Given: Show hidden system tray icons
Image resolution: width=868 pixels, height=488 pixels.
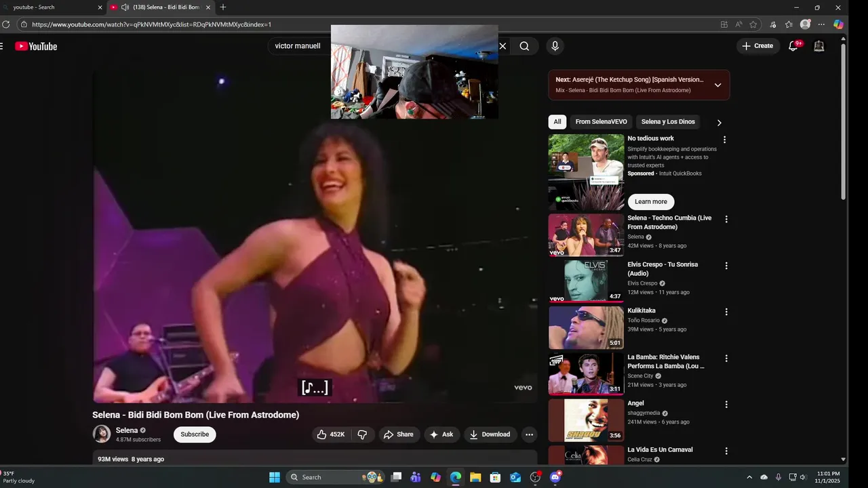Looking at the screenshot, I should pyautogui.click(x=749, y=477).
